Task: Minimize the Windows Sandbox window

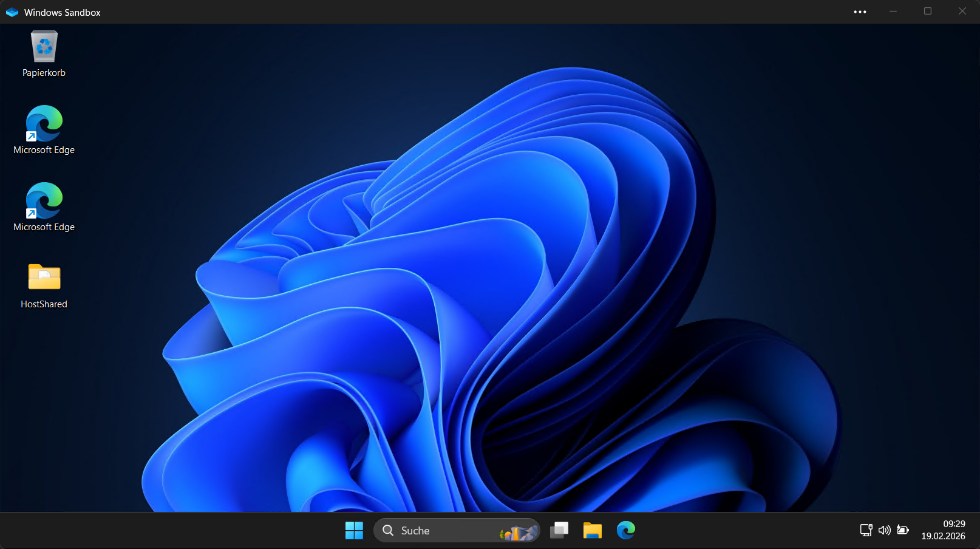Action: coord(893,12)
